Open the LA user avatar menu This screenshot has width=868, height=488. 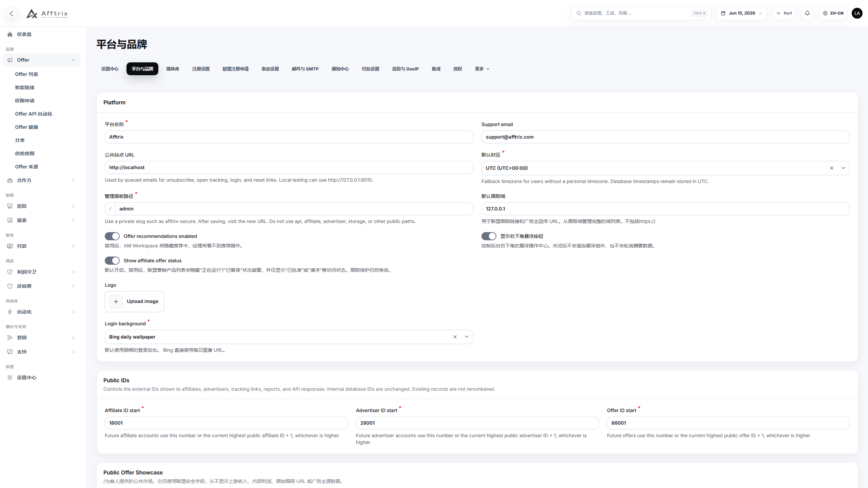pos(857,13)
